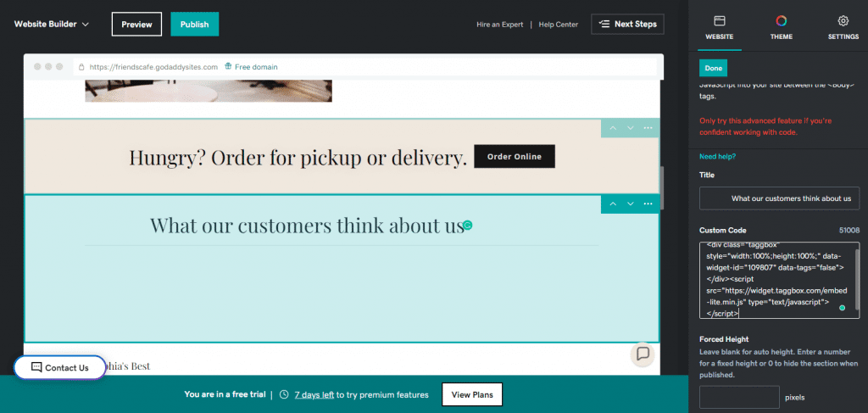Click the Hire an Expert link
This screenshot has height=413, width=868.
[500, 25]
